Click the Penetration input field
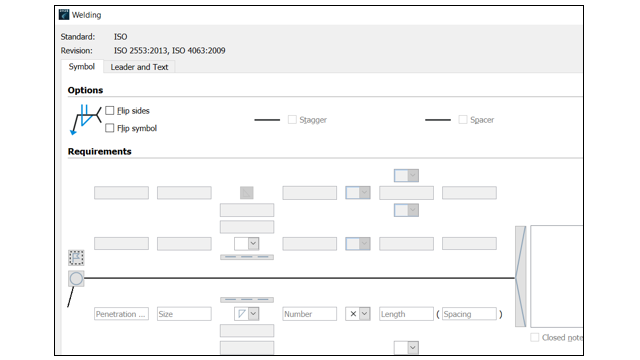The height and width of the screenshot is (360, 640). click(x=121, y=314)
